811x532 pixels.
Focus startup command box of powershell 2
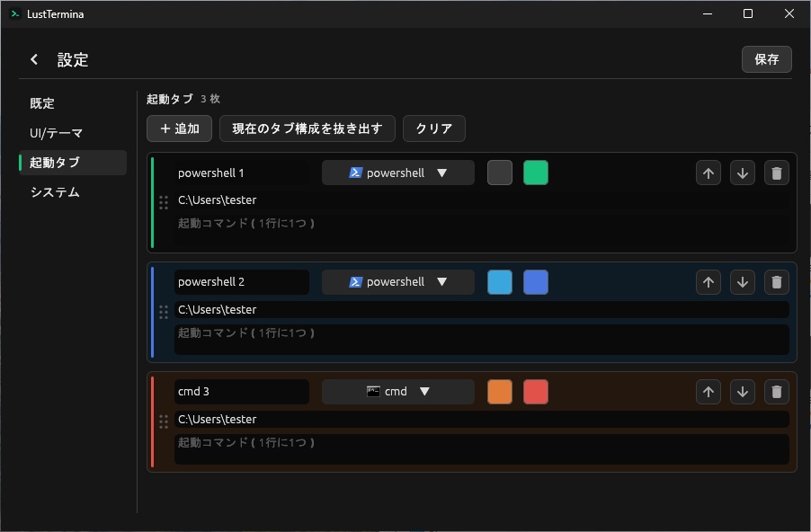tap(482, 340)
